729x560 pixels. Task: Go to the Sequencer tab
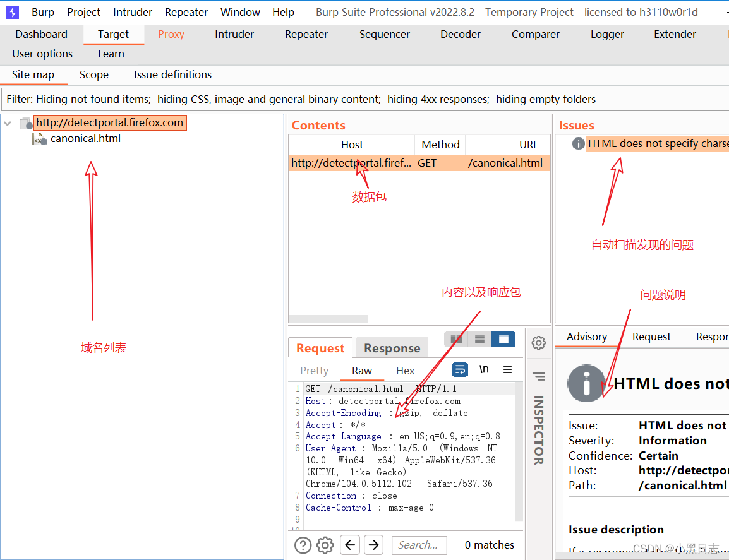coord(385,34)
